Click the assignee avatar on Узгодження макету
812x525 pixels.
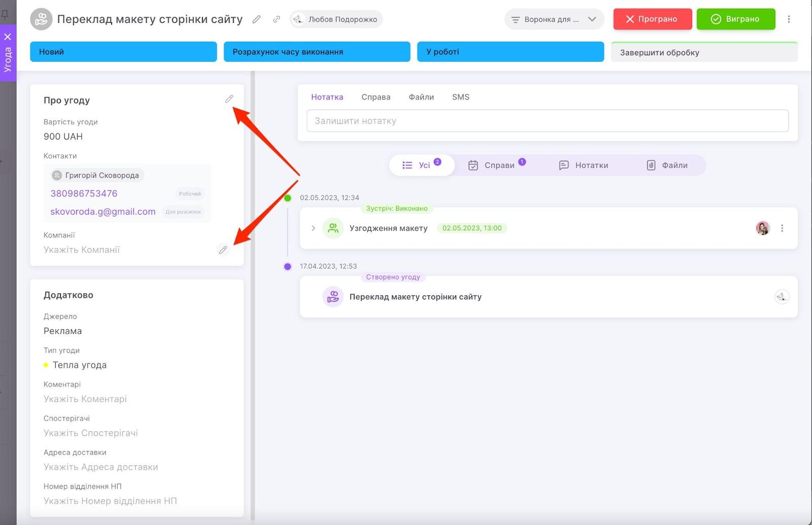tap(763, 228)
